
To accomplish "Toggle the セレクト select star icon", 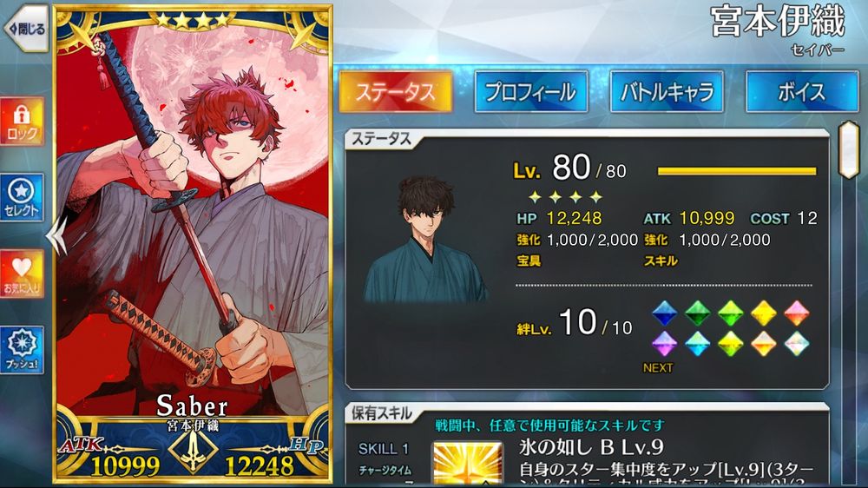I will [23, 198].
